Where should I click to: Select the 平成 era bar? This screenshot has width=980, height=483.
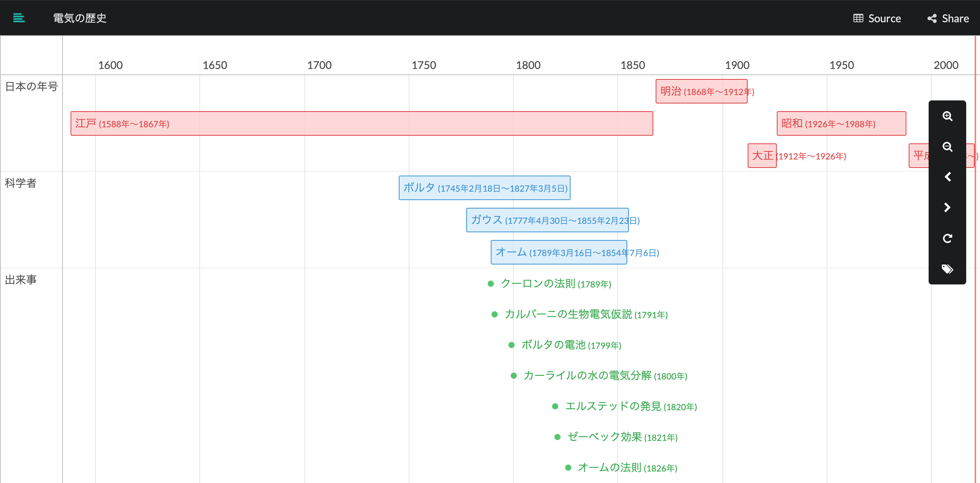pyautogui.click(x=919, y=156)
